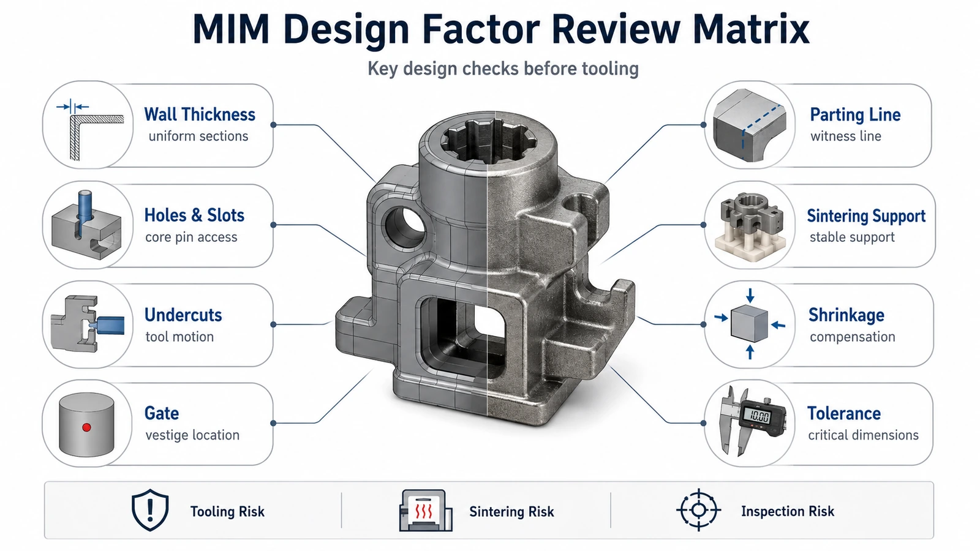This screenshot has width=980, height=551.
Task: Select the 'critical dimensions' caption
Action: coord(863,435)
